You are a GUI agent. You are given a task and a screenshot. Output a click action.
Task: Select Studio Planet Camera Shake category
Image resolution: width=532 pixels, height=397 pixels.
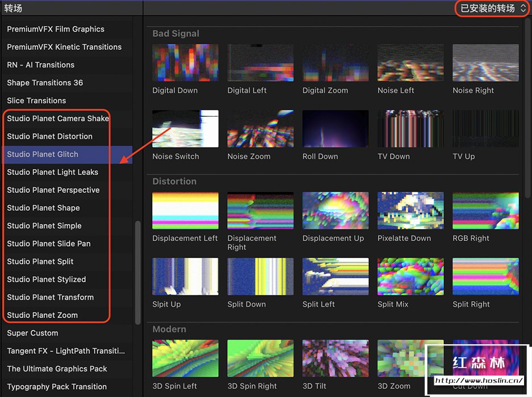[x=57, y=119]
